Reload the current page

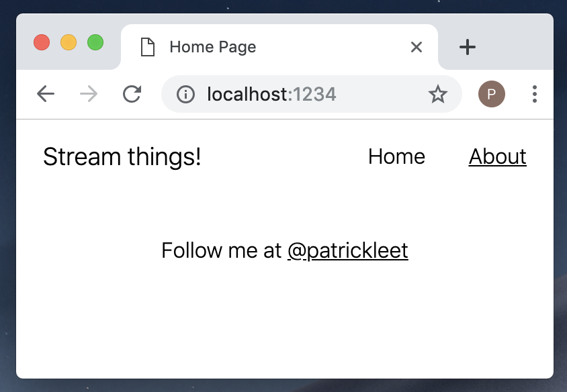[x=132, y=94]
